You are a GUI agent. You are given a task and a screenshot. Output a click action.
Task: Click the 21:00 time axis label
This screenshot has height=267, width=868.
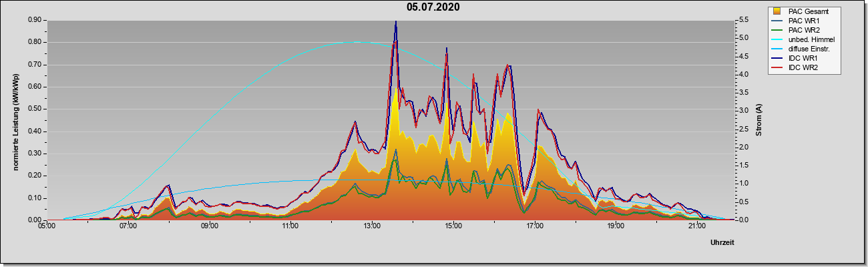click(696, 227)
